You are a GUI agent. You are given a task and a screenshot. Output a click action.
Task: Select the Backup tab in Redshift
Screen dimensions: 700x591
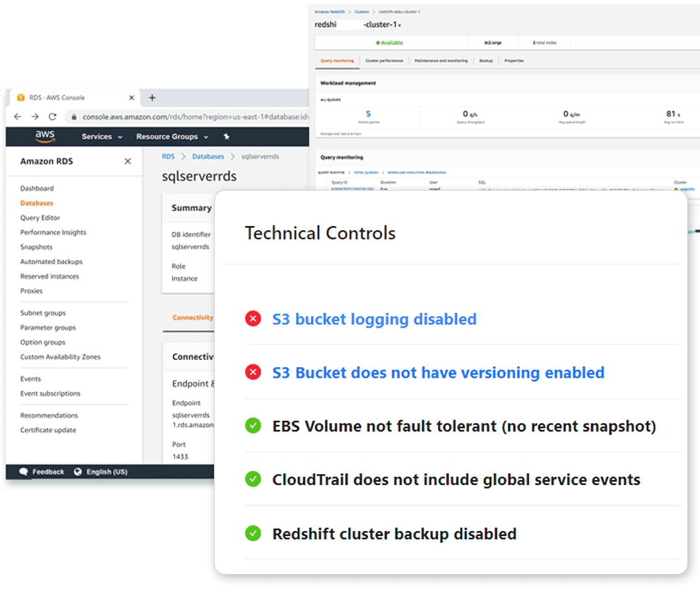(486, 61)
